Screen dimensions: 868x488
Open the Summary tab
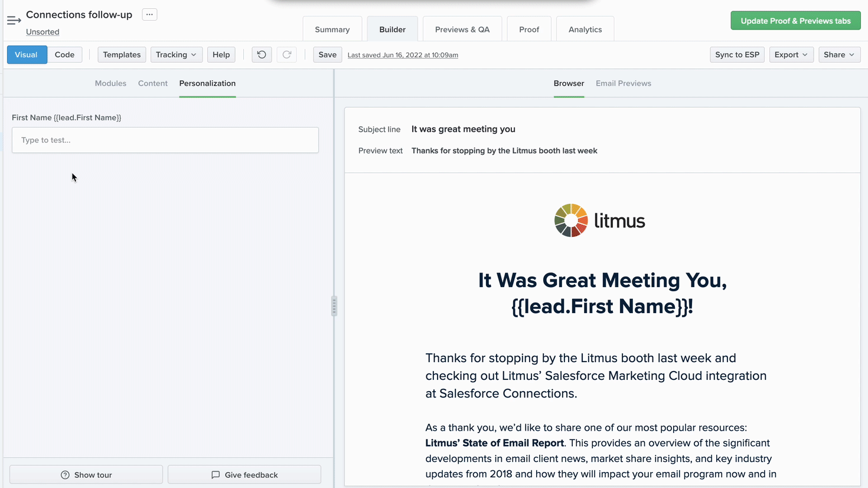click(x=332, y=29)
